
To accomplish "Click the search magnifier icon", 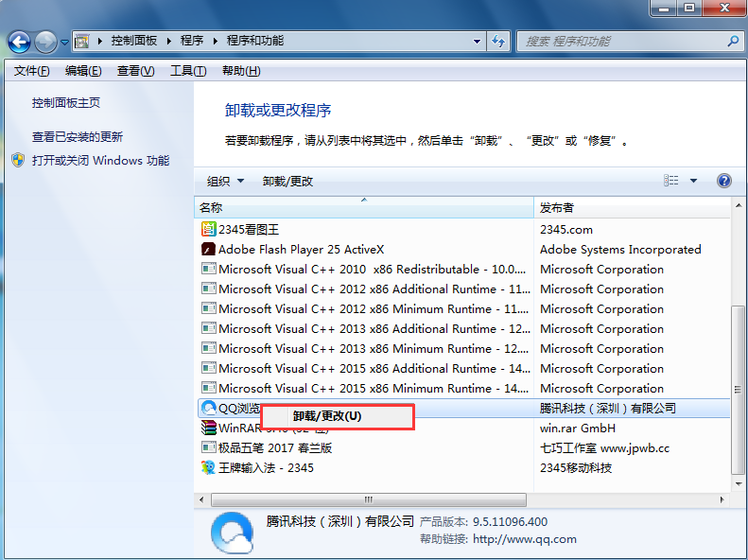I will [x=733, y=42].
